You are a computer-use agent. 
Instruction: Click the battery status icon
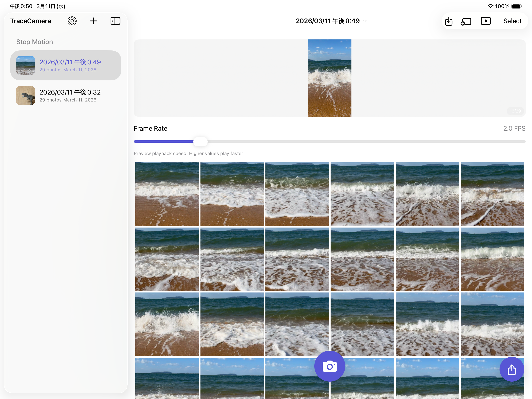click(x=516, y=6)
